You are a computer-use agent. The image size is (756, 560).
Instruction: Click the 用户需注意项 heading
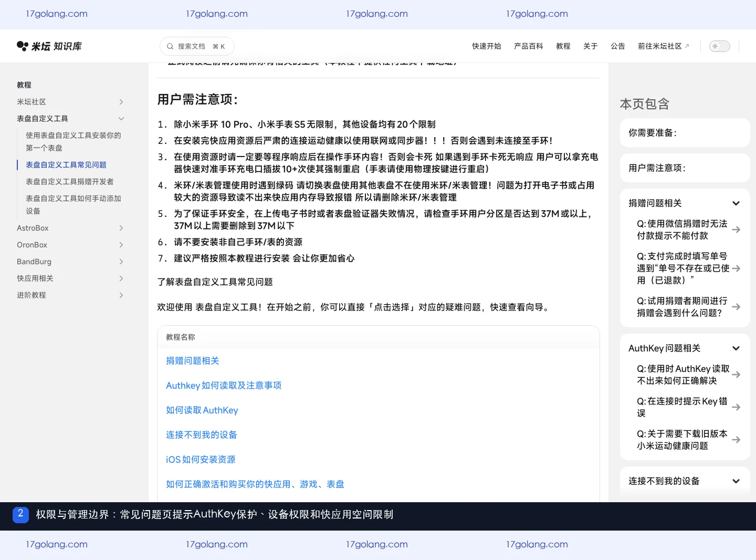point(198,99)
